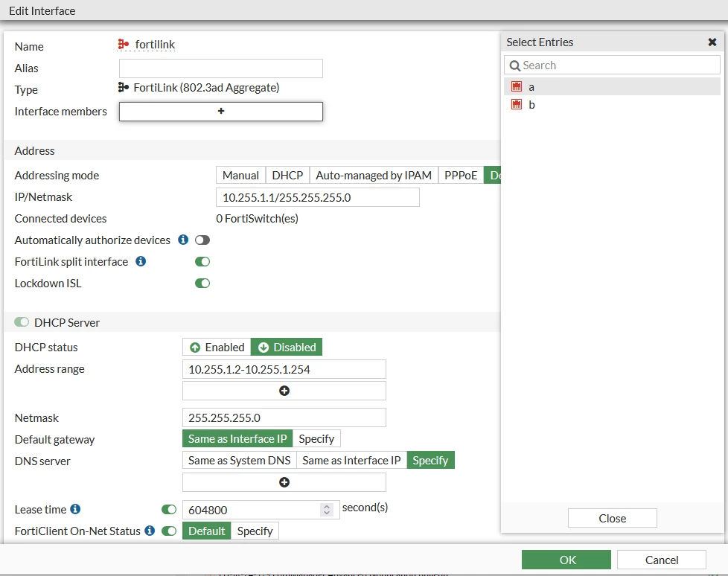Screen dimensions: 728x576
Task: Select Specify for FortiClient On-Net Status
Action: pyautogui.click(x=255, y=531)
